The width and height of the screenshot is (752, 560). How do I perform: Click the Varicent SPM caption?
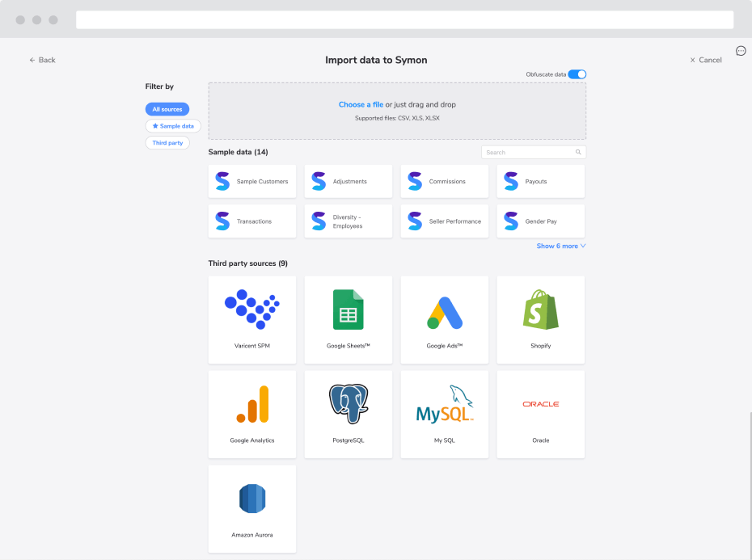pos(252,346)
